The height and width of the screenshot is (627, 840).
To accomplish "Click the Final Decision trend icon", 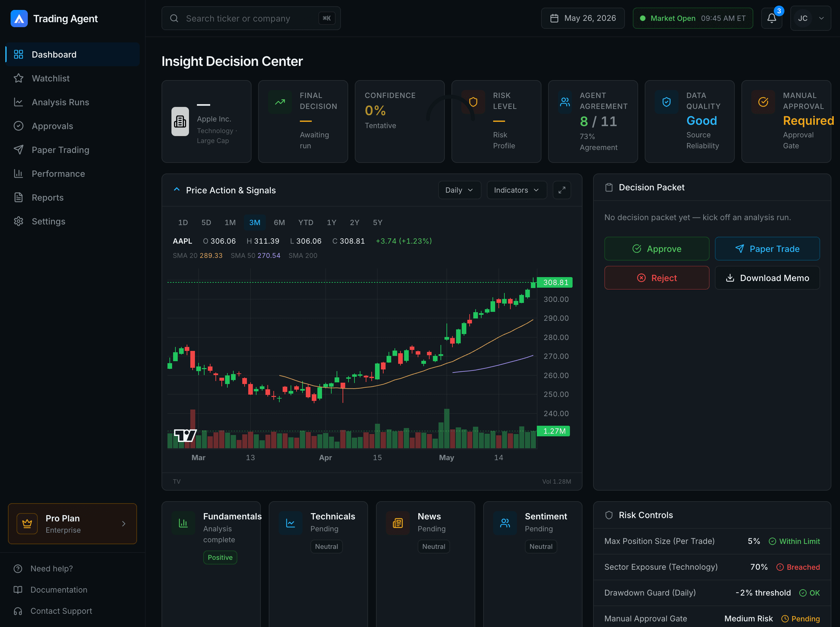I will (280, 102).
